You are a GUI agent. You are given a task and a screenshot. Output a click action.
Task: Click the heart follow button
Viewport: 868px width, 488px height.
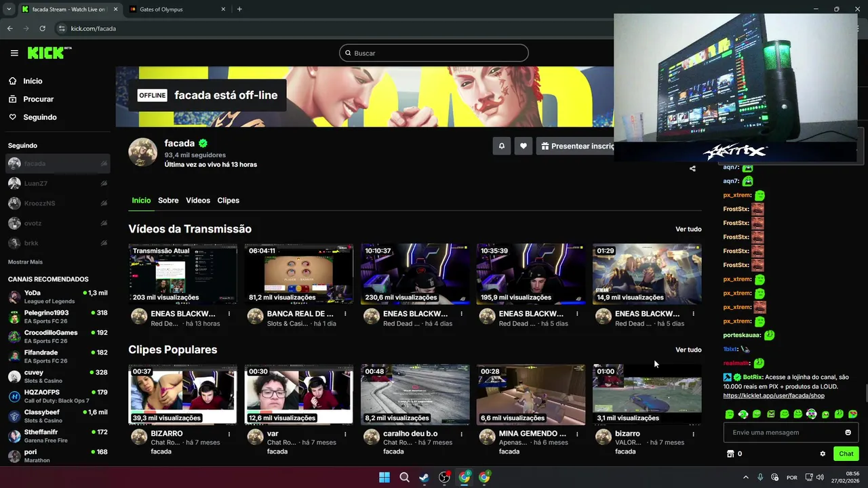point(523,146)
